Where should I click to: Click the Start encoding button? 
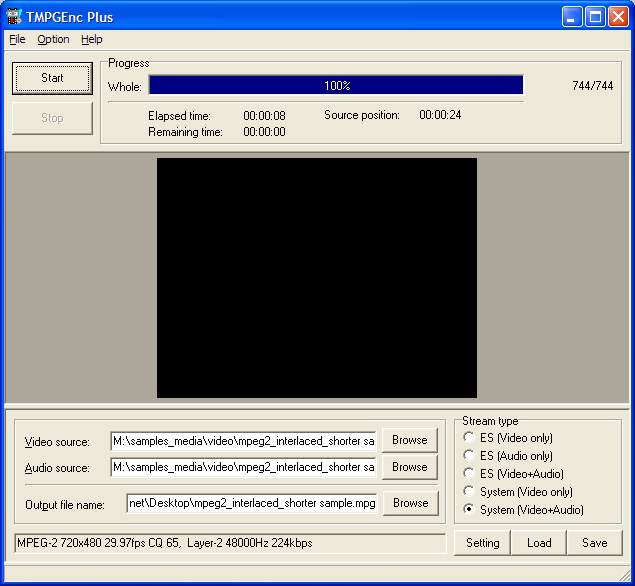point(52,78)
